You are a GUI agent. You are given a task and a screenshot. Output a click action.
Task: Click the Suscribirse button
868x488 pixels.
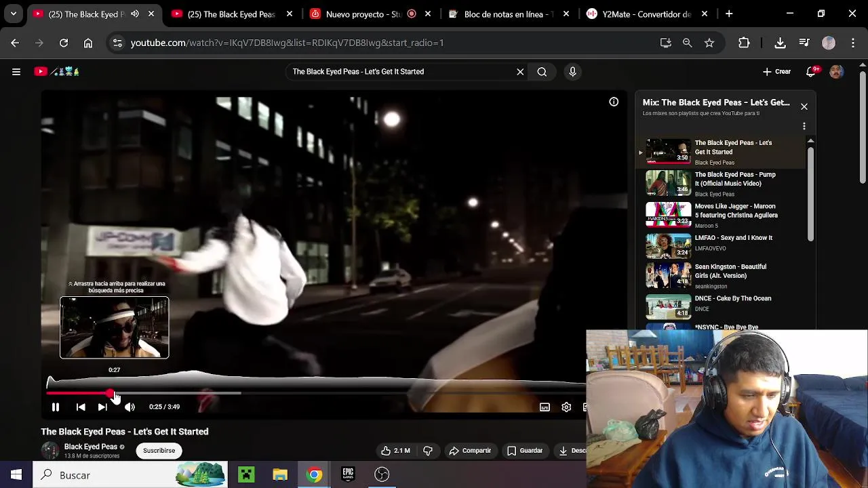159,451
